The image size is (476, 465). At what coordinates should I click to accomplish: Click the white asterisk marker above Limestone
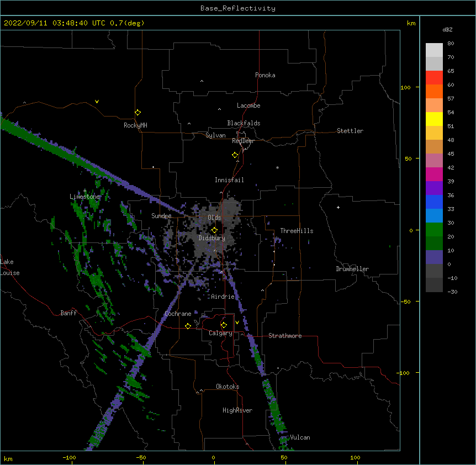85,191
